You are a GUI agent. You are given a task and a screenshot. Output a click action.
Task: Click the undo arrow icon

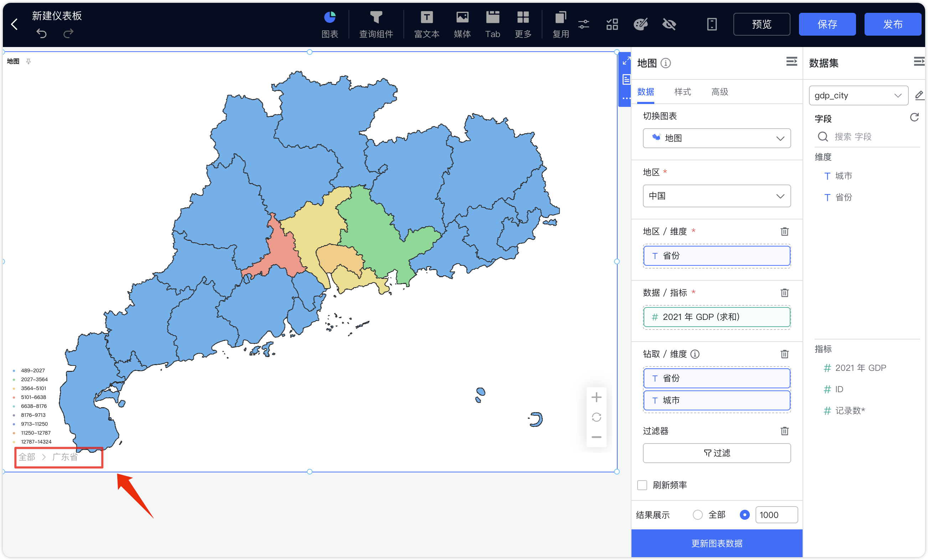pyautogui.click(x=41, y=34)
